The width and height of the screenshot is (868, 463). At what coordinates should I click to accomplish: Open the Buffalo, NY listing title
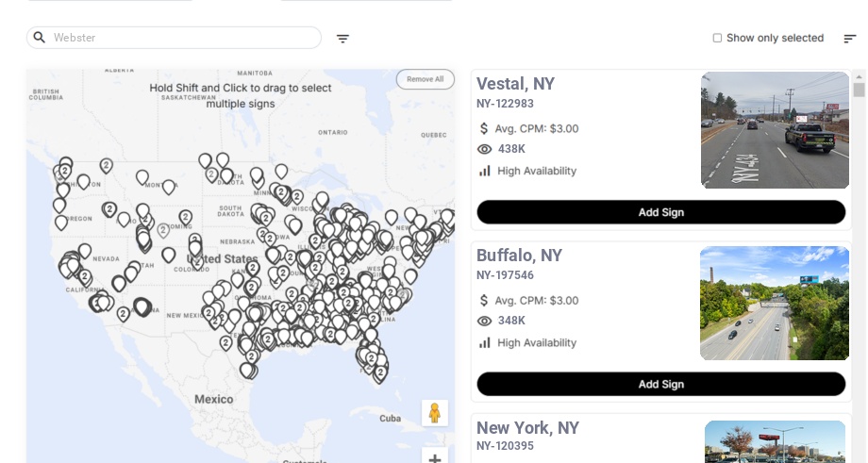click(519, 256)
